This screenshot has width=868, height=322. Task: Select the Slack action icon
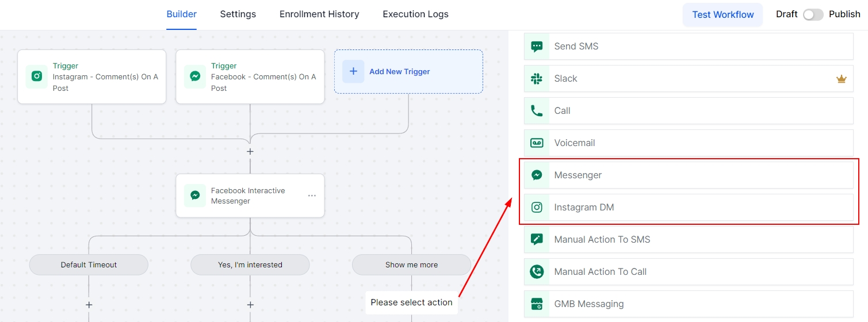[537, 79]
